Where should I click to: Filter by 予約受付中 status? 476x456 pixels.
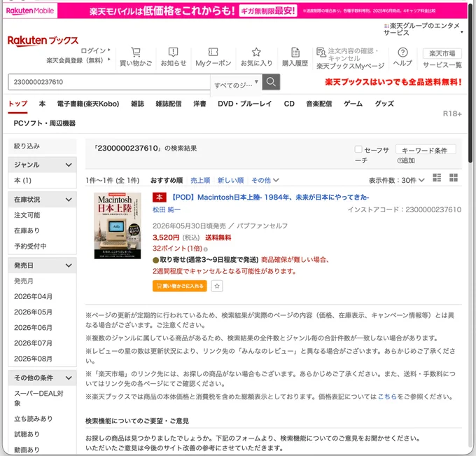coord(30,246)
